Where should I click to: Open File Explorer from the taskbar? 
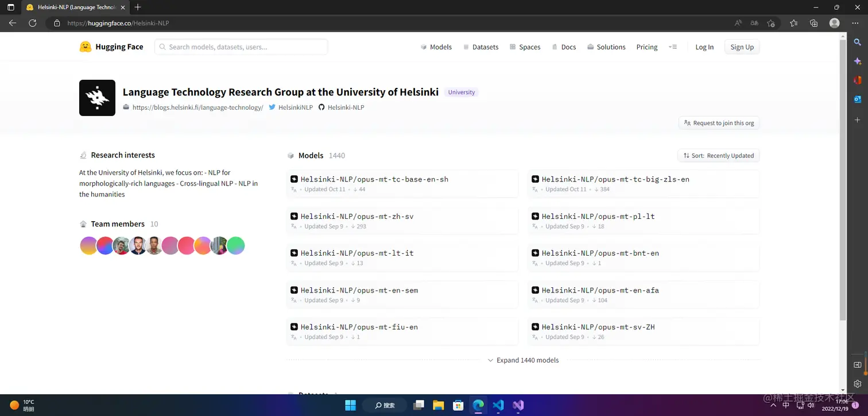438,405
